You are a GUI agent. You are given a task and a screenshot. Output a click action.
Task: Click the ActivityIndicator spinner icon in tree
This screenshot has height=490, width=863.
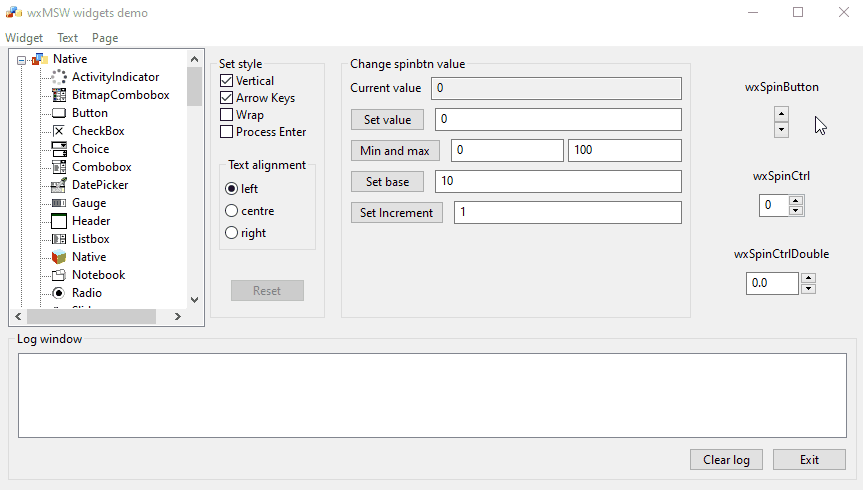59,77
